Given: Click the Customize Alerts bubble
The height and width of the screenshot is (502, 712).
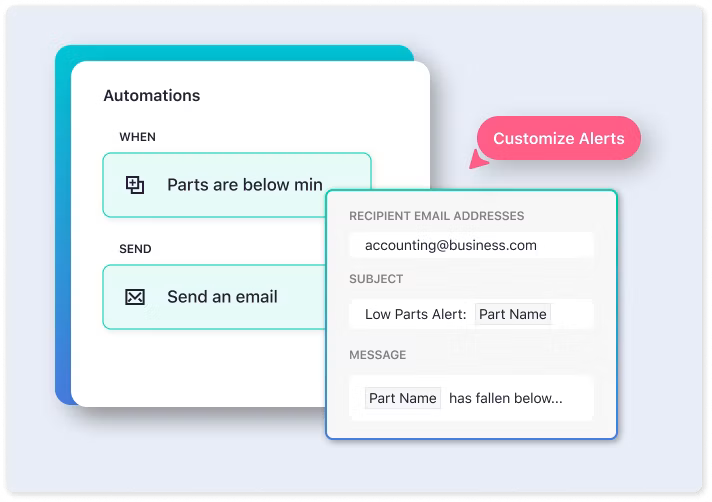Looking at the screenshot, I should [559, 138].
